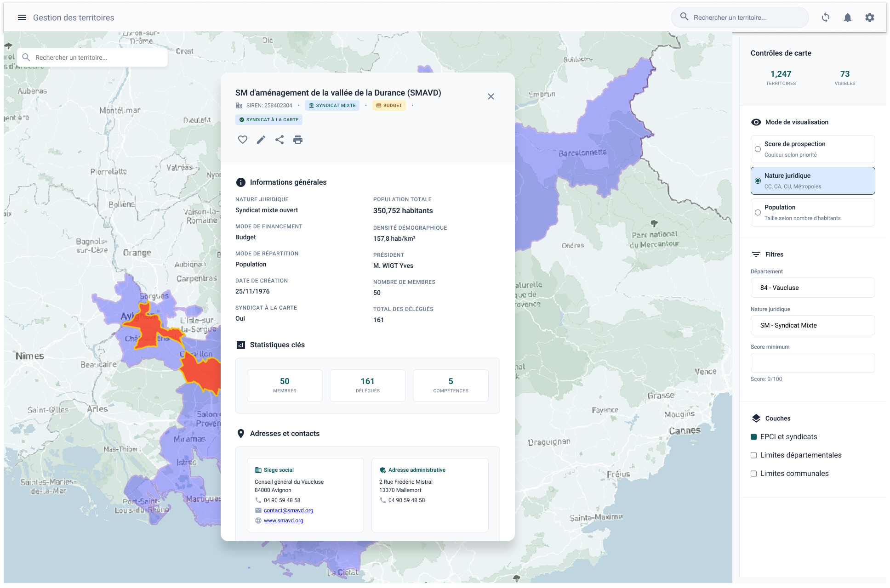Image resolution: width=890 pixels, height=588 pixels.
Task: Select Score de prospection visualization mode
Action: pyautogui.click(x=758, y=149)
